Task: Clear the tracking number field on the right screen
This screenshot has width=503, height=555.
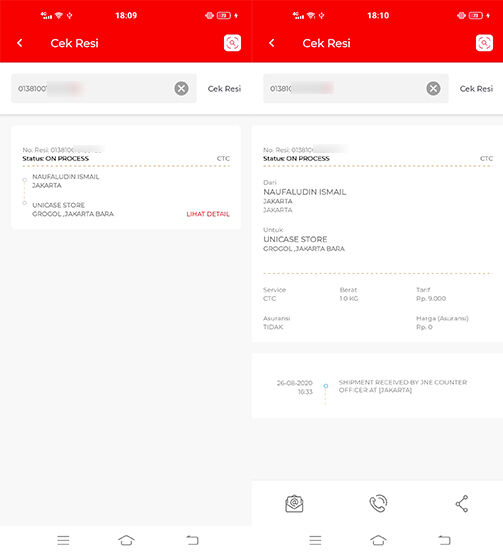Action: coord(433,88)
